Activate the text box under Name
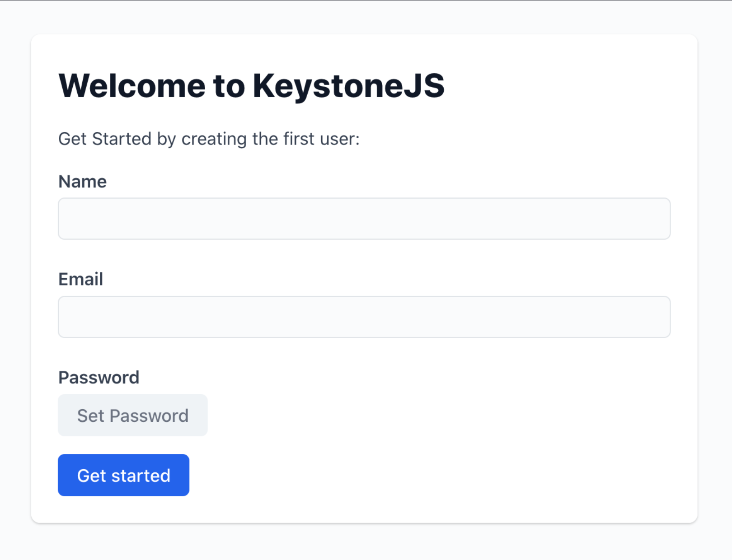This screenshot has width=732, height=560. [364, 219]
